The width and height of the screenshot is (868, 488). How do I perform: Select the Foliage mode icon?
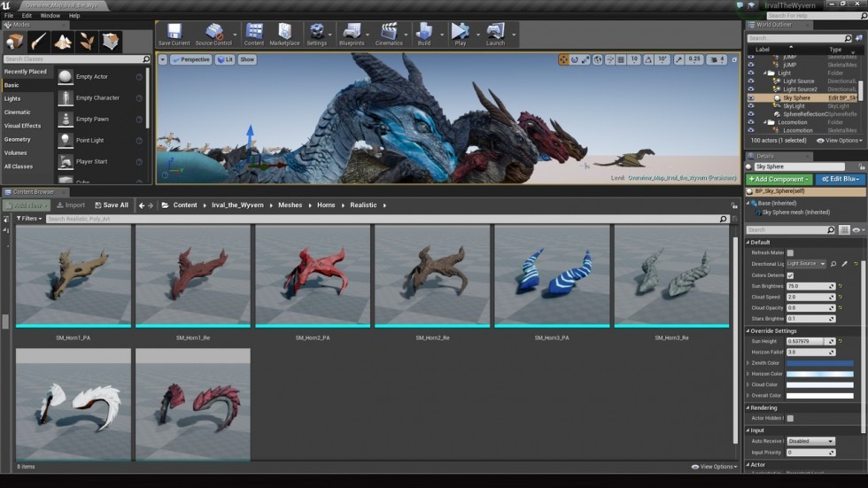(x=87, y=42)
